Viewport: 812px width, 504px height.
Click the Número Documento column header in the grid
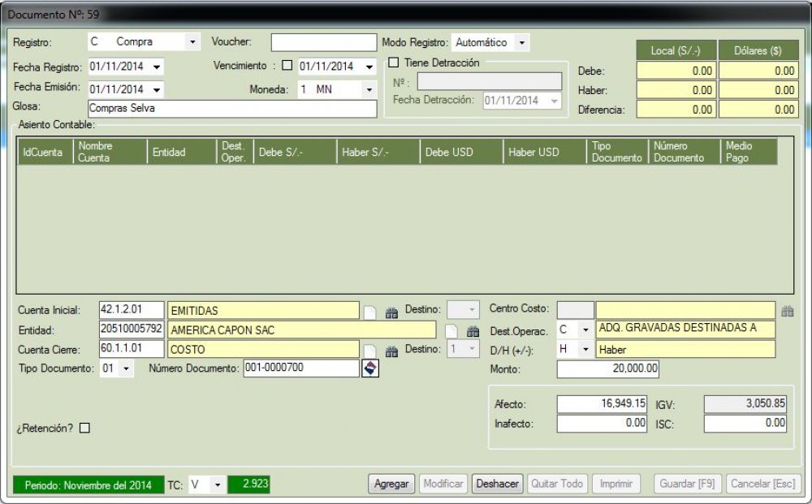(684, 152)
